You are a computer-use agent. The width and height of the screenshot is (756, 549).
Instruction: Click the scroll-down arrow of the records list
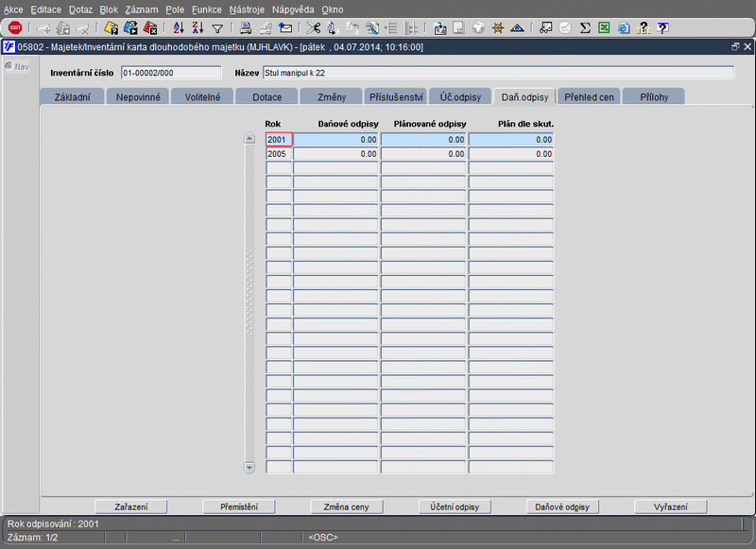tap(249, 467)
